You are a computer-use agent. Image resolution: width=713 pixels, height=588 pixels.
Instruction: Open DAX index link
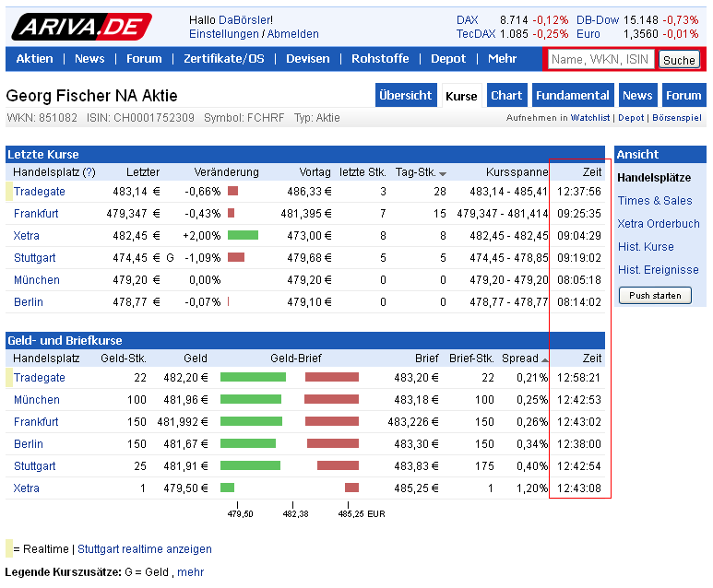click(x=468, y=20)
